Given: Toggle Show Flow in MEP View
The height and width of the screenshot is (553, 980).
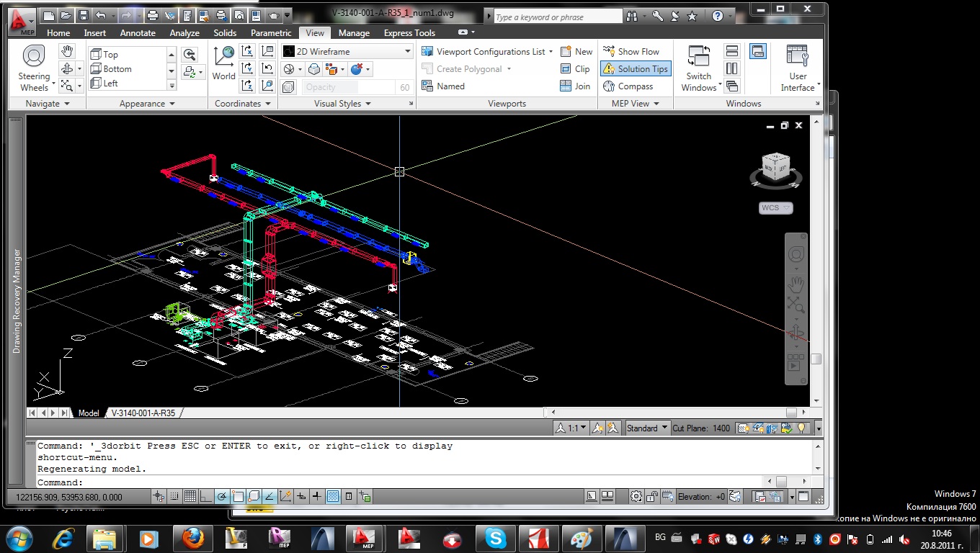Looking at the screenshot, I should click(631, 51).
